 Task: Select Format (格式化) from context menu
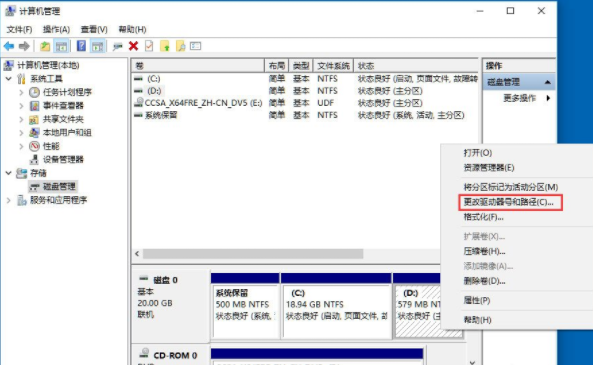tap(483, 217)
